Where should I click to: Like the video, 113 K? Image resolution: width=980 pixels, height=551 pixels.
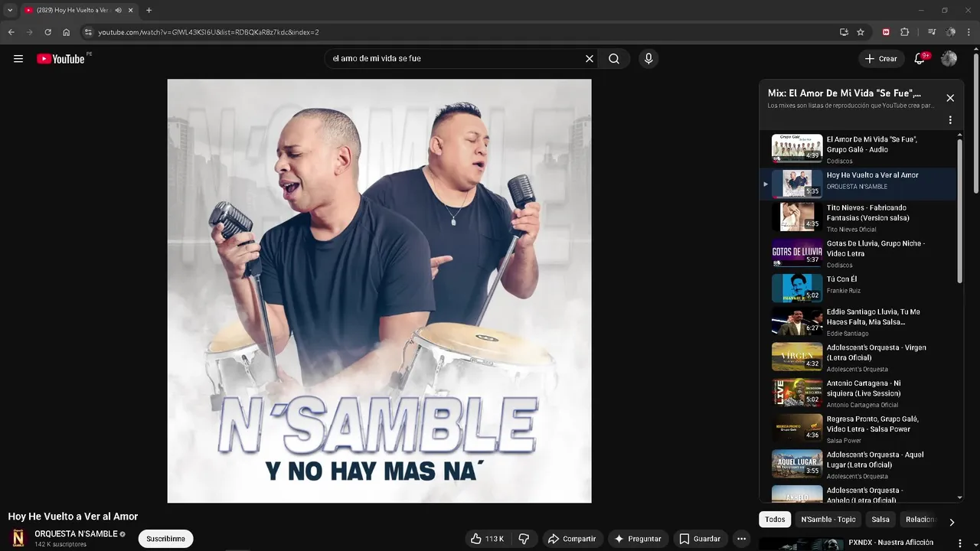click(488, 539)
